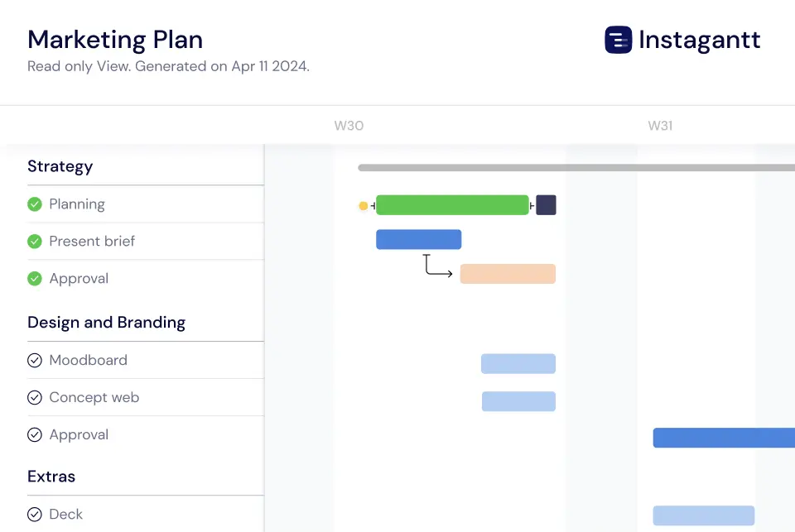This screenshot has height=532, width=795.
Task: Select the dark navy marker after the green bar
Action: [545, 204]
